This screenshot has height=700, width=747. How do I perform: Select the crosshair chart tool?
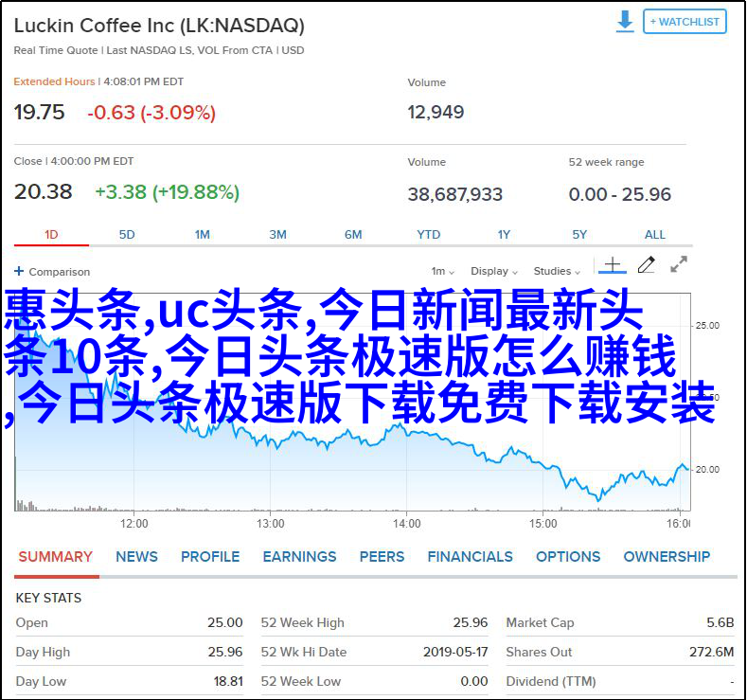613,265
